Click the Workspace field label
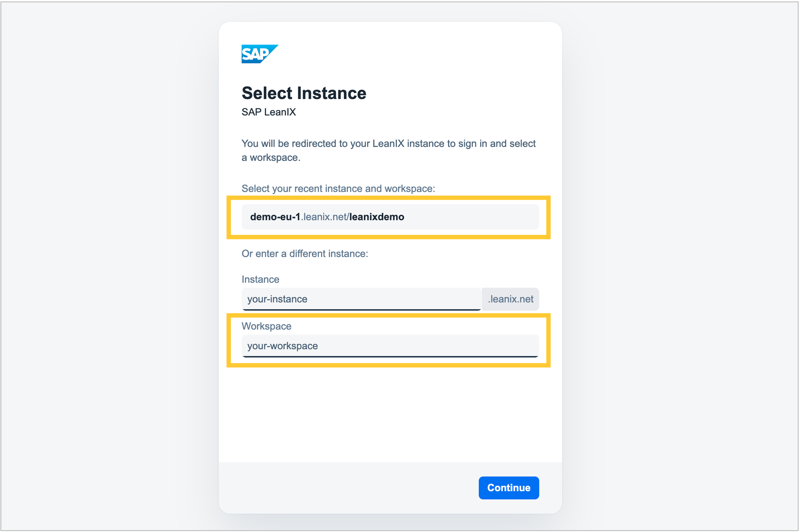This screenshot has width=800, height=532. (x=266, y=326)
